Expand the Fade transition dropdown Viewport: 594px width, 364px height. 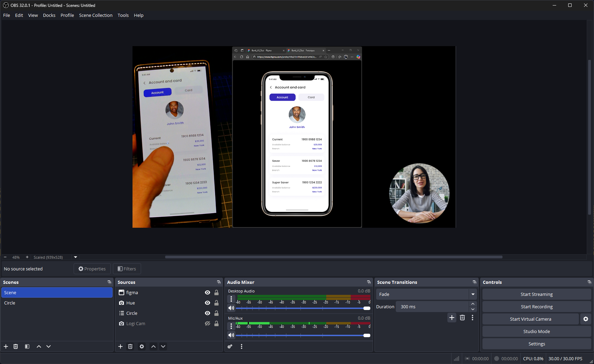pyautogui.click(x=473, y=294)
